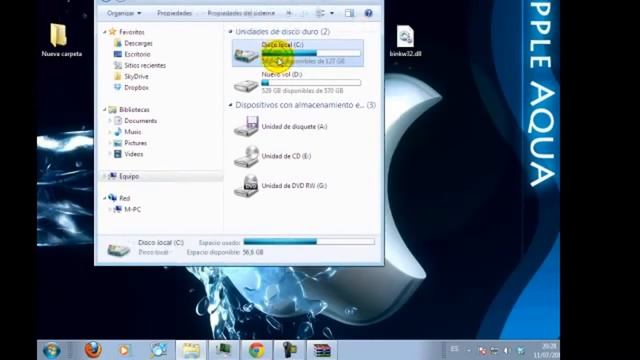Screen dimensions: 640x360
Task: Collapse Dispositivos con almacenamiento group
Action: click(230, 105)
